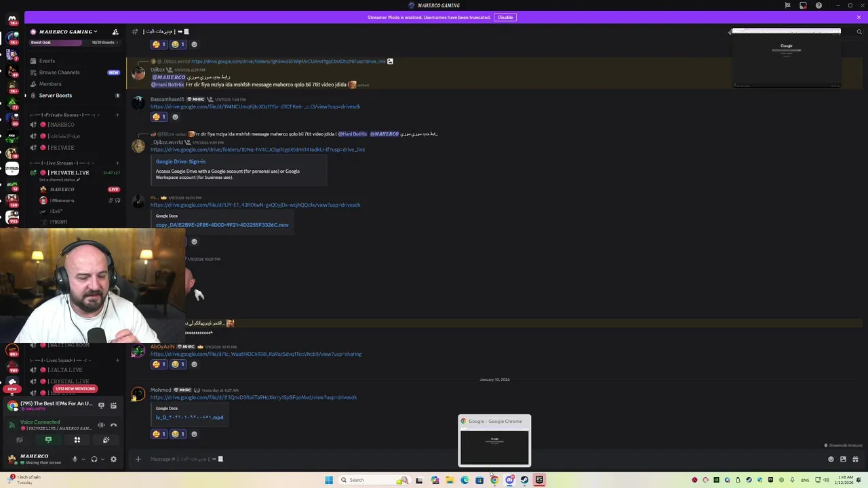Open File Explorer from the taskbar

[x=449, y=480]
